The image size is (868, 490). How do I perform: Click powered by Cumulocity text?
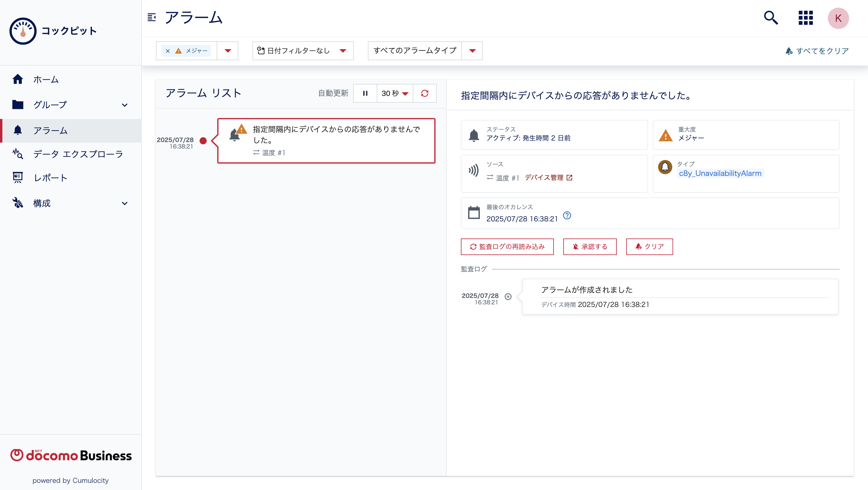[71, 481]
